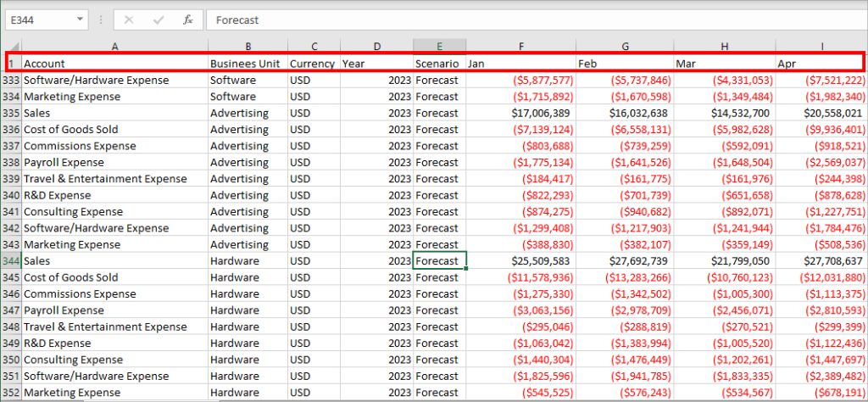Select row header 352
Screen dimensions: 868x402
click(x=11, y=393)
